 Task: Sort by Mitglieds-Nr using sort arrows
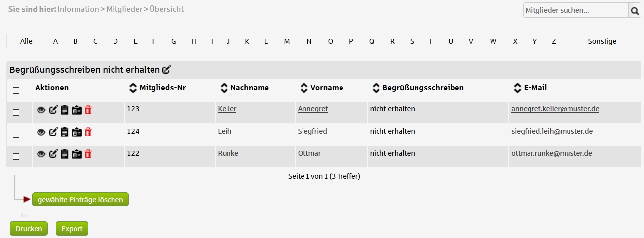(132, 88)
